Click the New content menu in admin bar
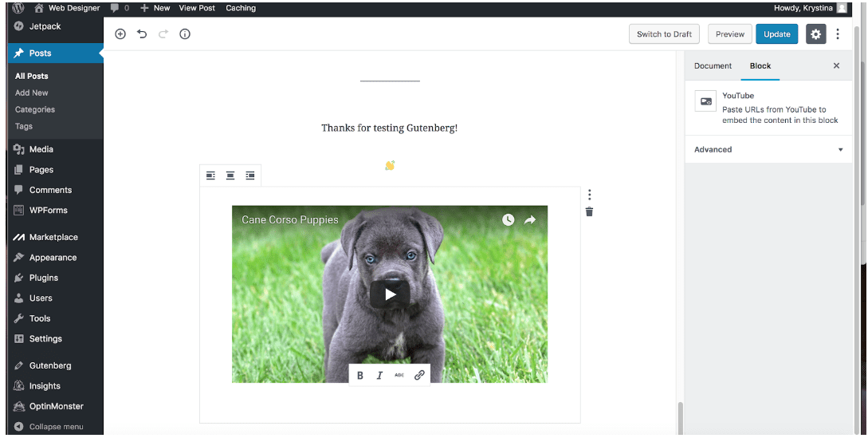Screen dimensions: 868x438 [155, 8]
